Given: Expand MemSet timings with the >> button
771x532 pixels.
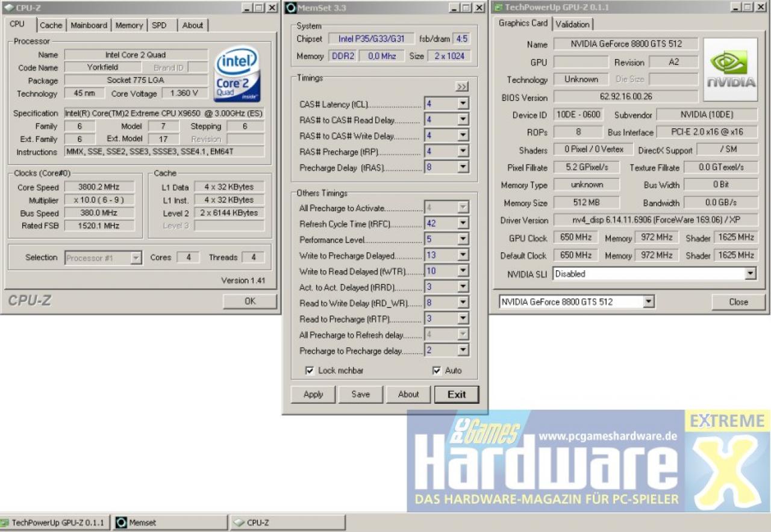Looking at the screenshot, I should point(462,87).
